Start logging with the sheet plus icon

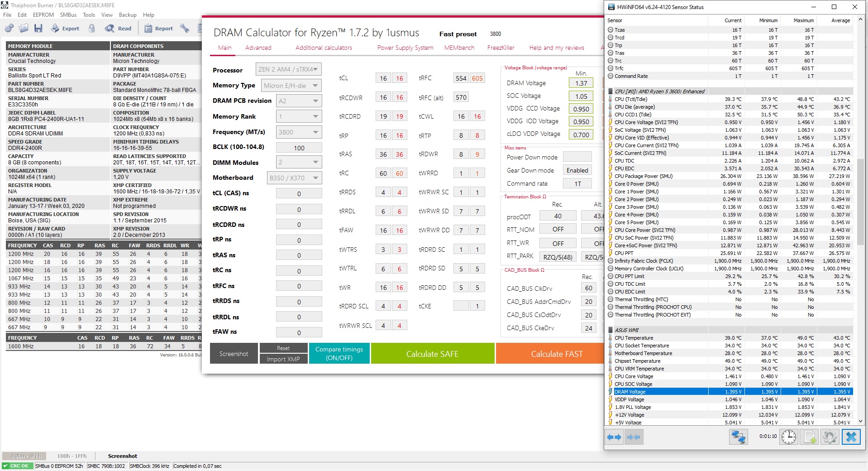coord(809,437)
